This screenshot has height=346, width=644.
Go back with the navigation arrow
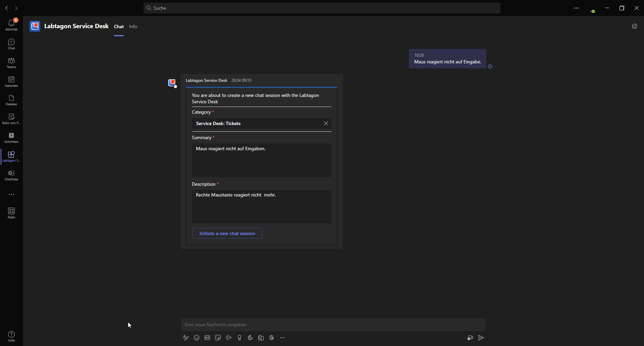tap(6, 8)
